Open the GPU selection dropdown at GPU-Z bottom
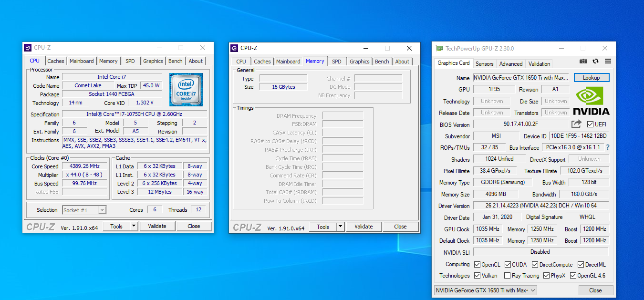Image resolution: width=644 pixels, height=300 pixels. pyautogui.click(x=486, y=290)
